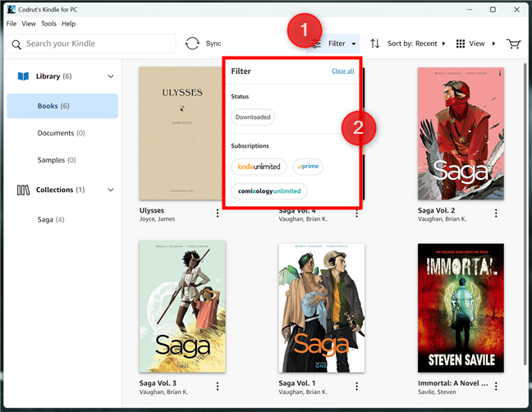
Task: Open the Immortal book cover
Action: [461, 308]
